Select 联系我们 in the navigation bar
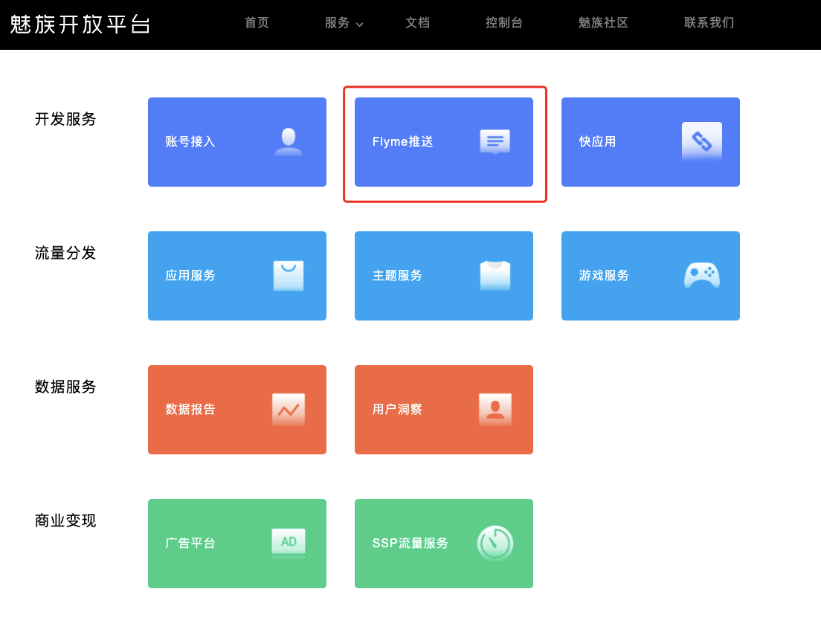The image size is (821, 644). click(x=709, y=22)
